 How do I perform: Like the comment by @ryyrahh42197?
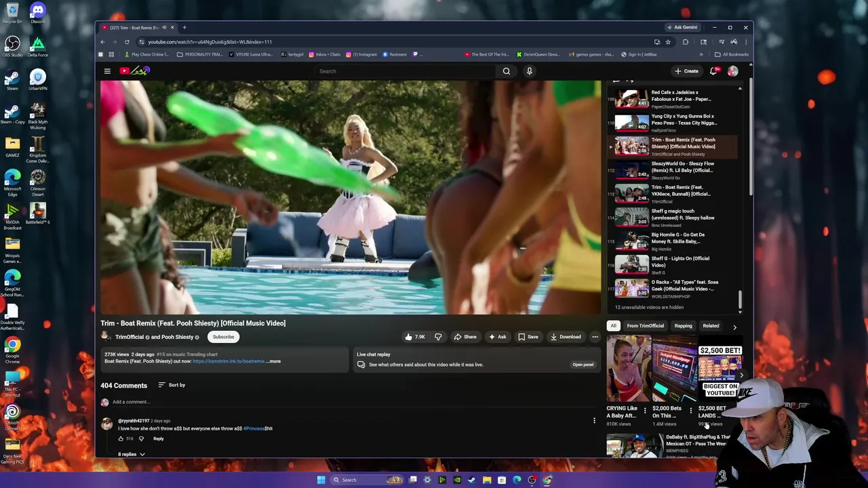click(x=121, y=439)
